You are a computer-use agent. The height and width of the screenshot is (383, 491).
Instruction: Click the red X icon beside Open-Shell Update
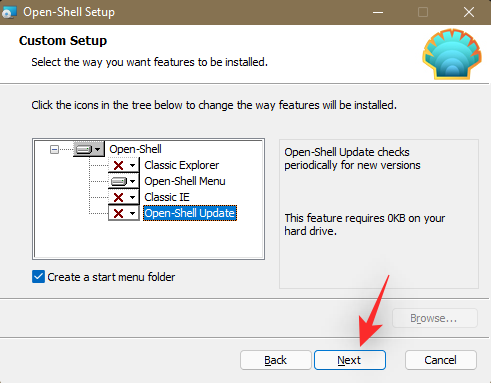click(x=118, y=213)
